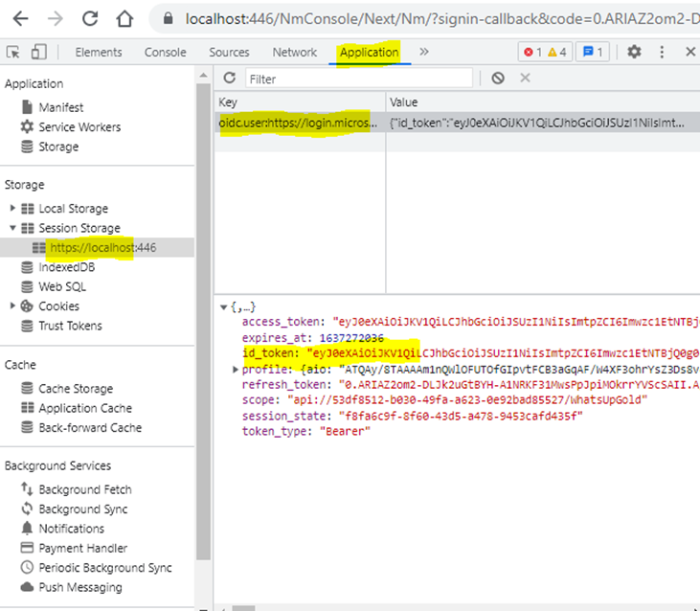This screenshot has width=700, height=611.
Task: Select Local Storage in the sidebar
Action: [73, 209]
